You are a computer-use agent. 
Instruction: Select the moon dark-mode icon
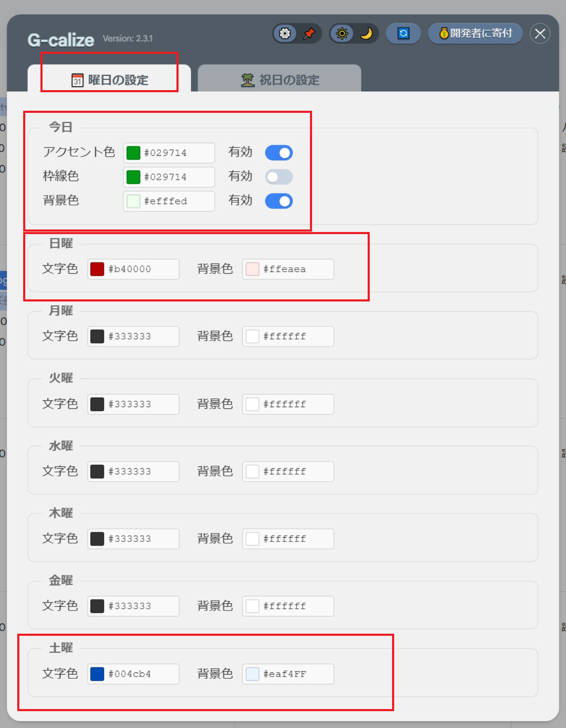point(366,34)
